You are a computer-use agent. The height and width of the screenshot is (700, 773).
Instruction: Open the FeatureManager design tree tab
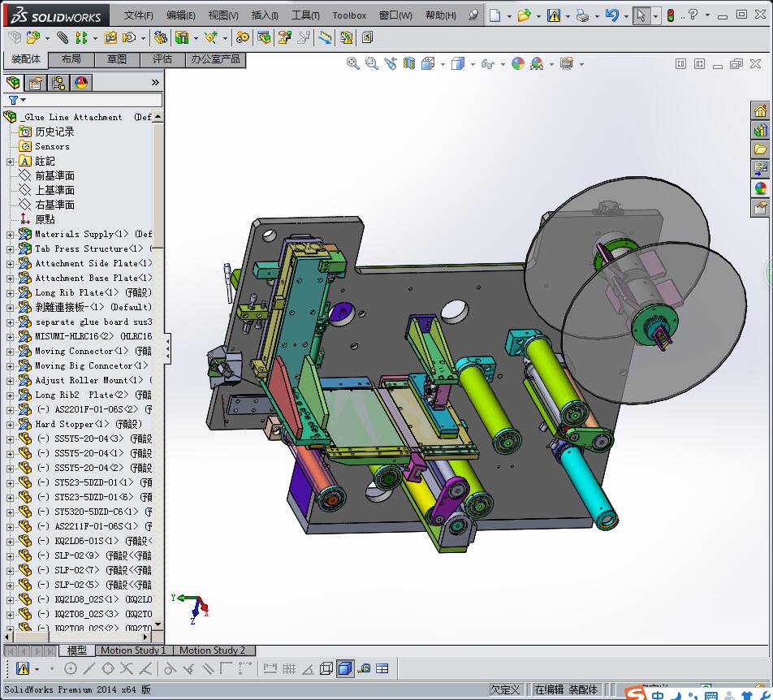pyautogui.click(x=14, y=82)
